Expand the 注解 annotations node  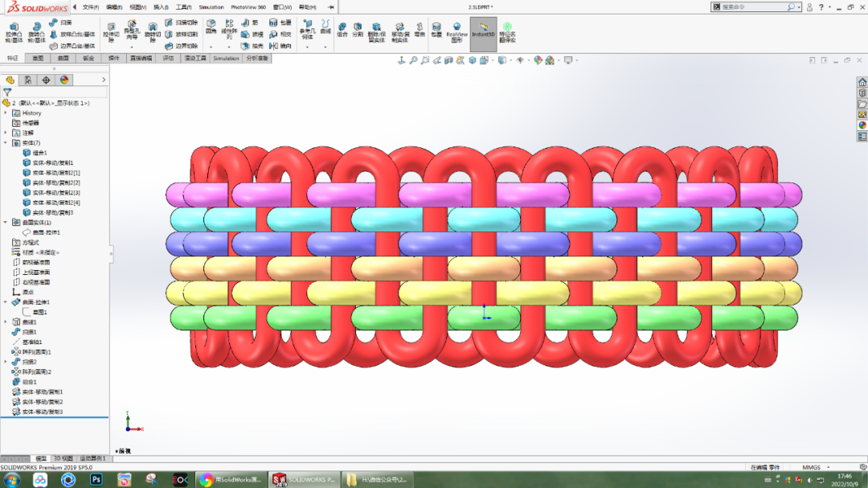click(6, 133)
